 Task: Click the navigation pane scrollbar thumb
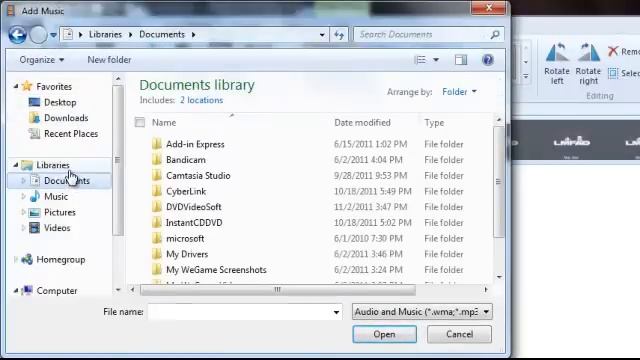click(118, 160)
